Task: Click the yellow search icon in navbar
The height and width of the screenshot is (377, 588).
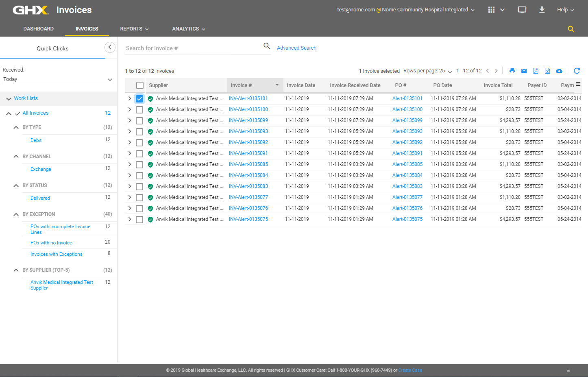Action: (x=571, y=29)
